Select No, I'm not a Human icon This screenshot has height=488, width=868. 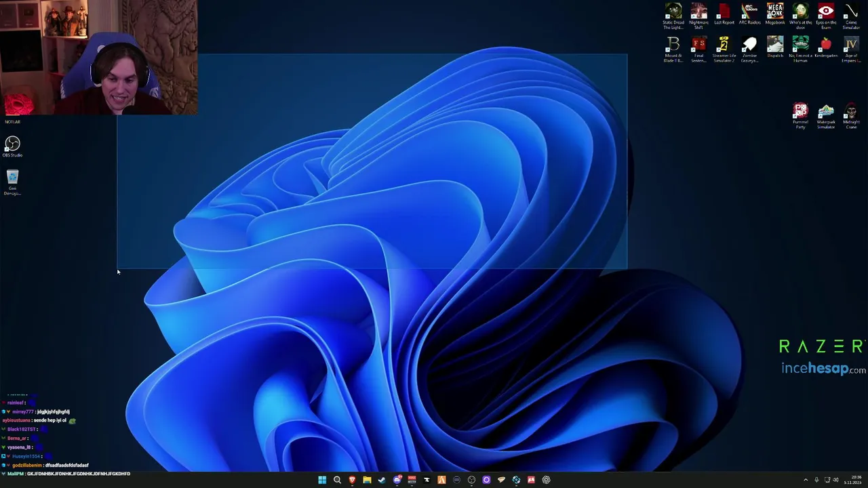800,50
